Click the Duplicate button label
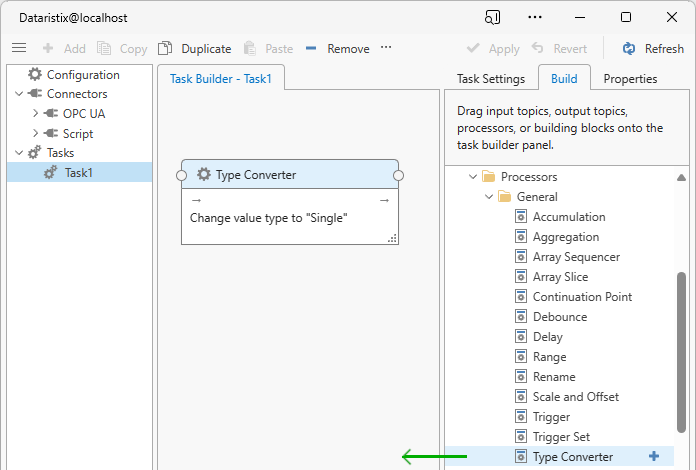This screenshot has width=696, height=470. pyautogui.click(x=206, y=48)
